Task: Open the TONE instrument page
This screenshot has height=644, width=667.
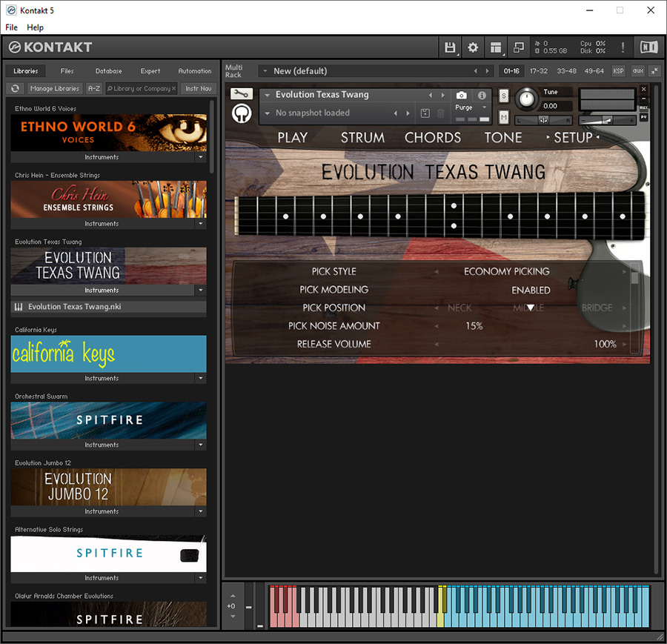Action: [x=503, y=137]
